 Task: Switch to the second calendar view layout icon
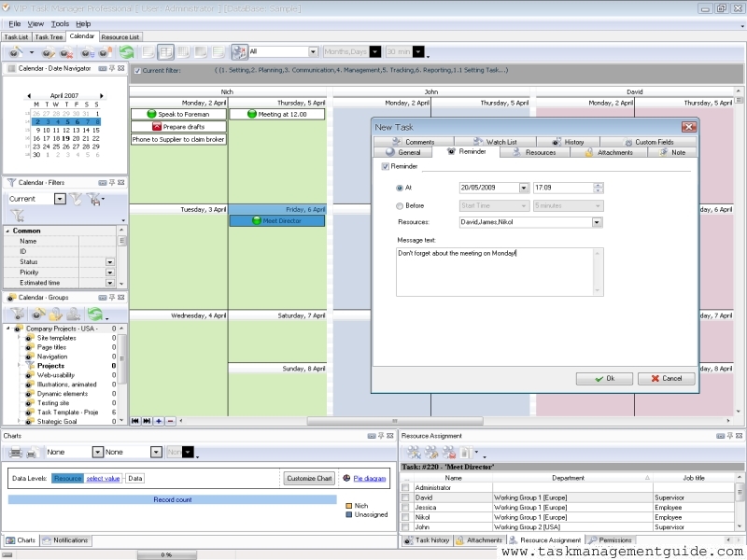pos(166,52)
